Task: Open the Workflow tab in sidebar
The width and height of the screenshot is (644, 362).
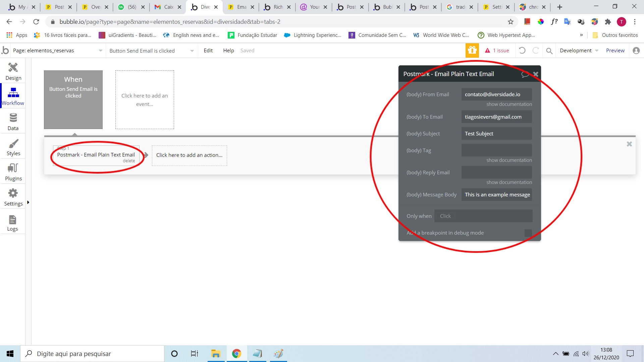Action: coord(13,97)
